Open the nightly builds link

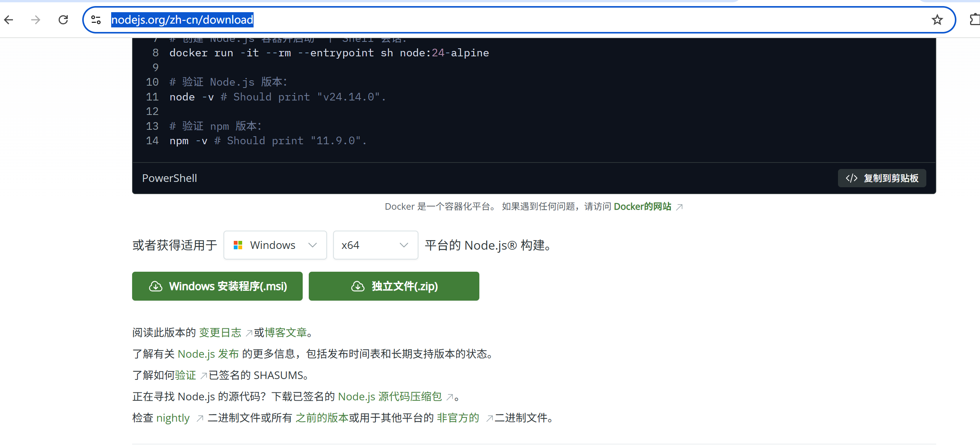173,417
